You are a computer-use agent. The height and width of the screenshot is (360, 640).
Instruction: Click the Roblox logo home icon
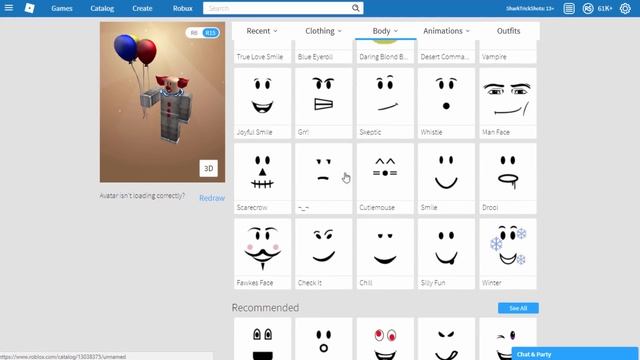[x=29, y=8]
